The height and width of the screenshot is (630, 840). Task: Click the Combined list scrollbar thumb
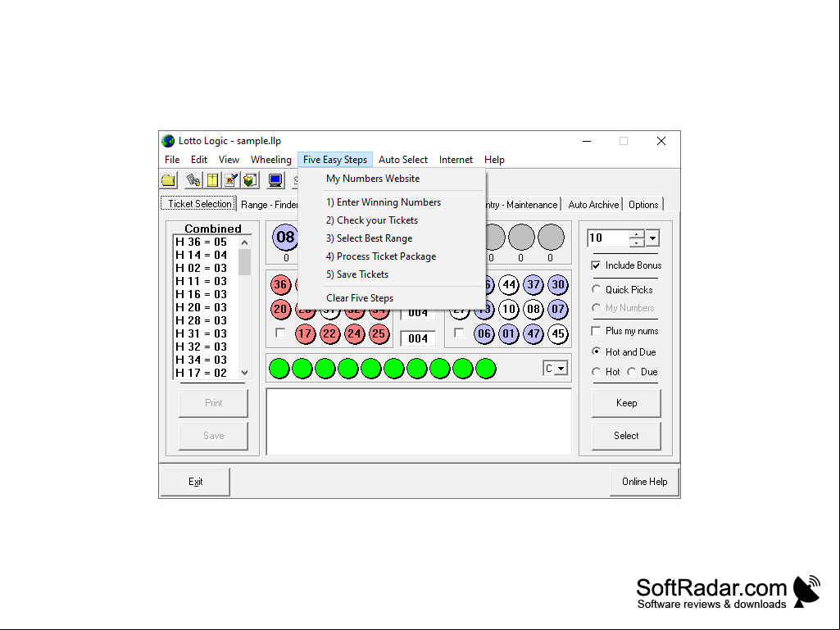point(245,262)
